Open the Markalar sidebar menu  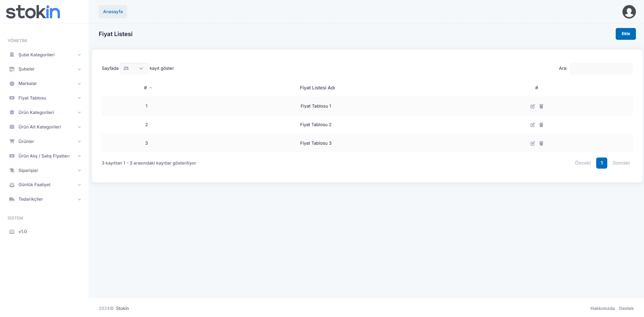28,84
